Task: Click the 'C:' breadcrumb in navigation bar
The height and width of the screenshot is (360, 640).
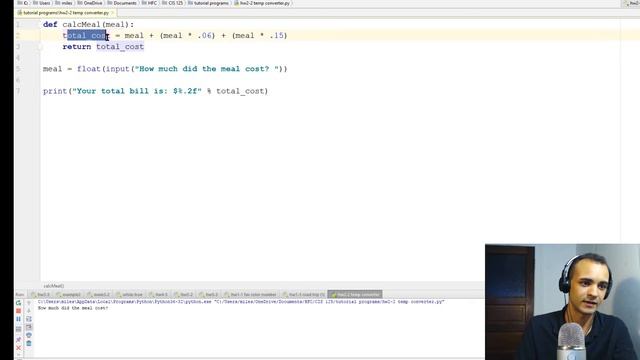Action: click(x=23, y=3)
